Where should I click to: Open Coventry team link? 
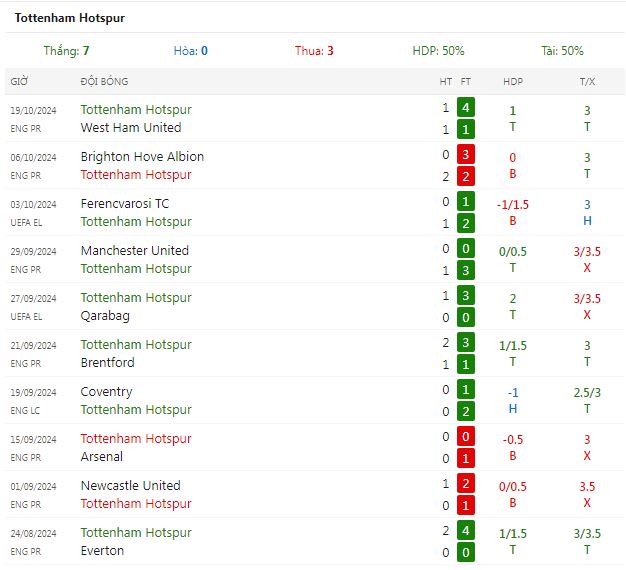tap(106, 392)
